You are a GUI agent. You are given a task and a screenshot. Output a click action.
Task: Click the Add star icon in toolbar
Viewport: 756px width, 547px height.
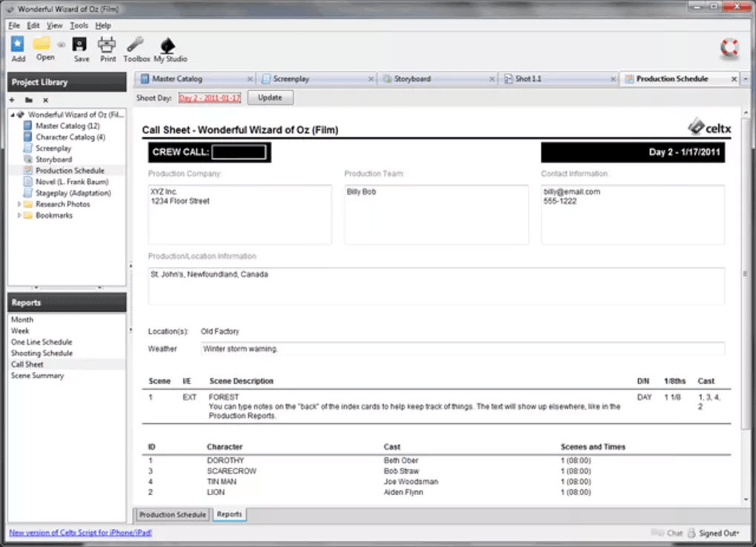pyautogui.click(x=18, y=44)
